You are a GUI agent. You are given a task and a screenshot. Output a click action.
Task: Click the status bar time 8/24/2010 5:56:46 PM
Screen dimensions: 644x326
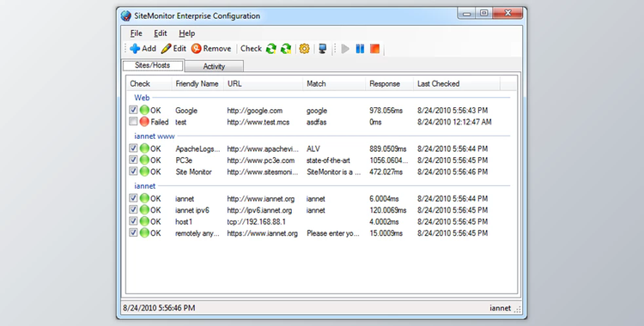click(x=159, y=308)
